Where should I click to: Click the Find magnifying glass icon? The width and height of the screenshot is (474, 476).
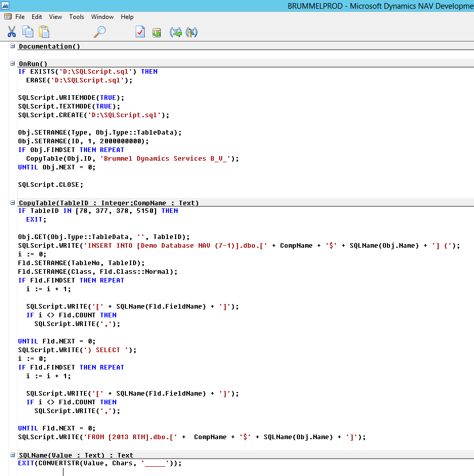pos(100,32)
